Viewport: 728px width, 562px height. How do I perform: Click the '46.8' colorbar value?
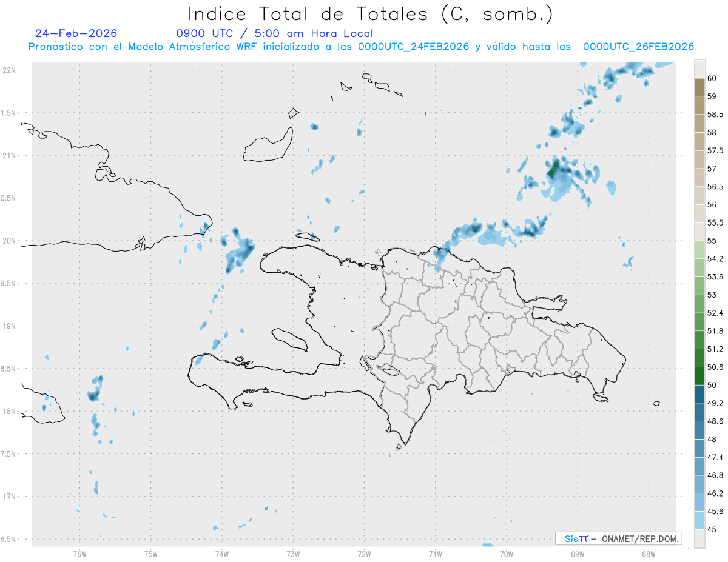[x=715, y=475]
